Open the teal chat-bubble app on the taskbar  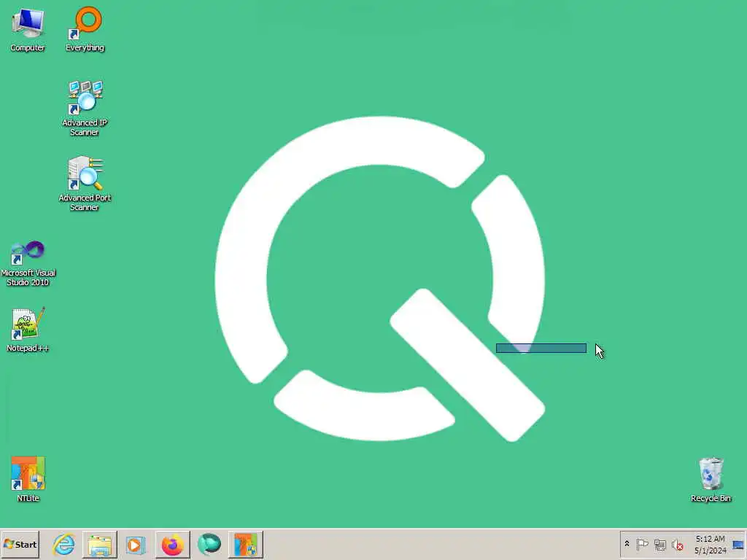click(x=209, y=544)
